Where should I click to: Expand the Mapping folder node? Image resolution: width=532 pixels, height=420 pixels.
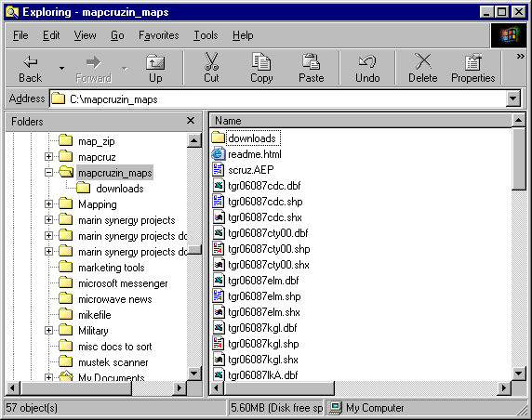tap(49, 204)
